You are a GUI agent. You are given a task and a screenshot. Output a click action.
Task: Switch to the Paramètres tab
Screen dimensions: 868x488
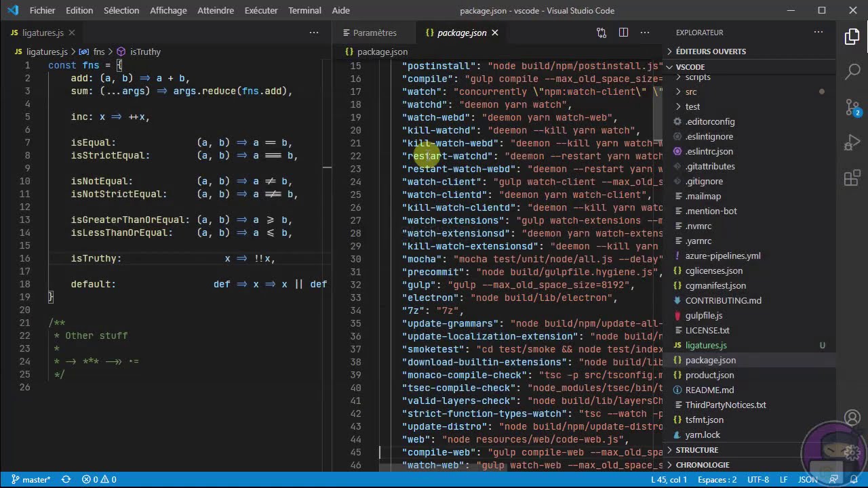point(374,33)
